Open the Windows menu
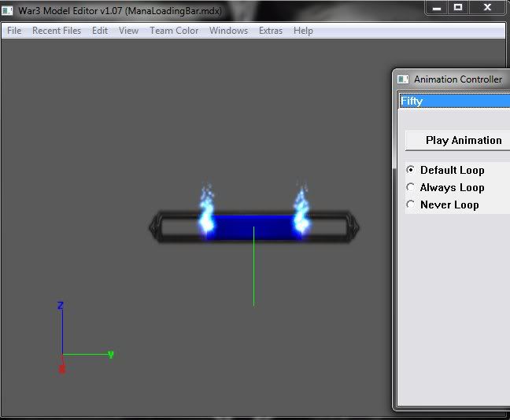The image size is (510, 420). point(229,31)
